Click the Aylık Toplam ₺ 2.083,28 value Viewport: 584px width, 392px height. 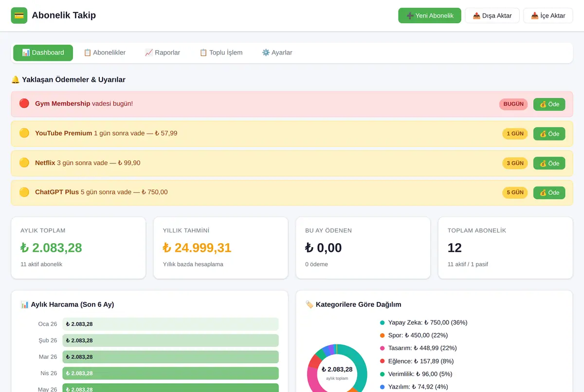tap(51, 248)
